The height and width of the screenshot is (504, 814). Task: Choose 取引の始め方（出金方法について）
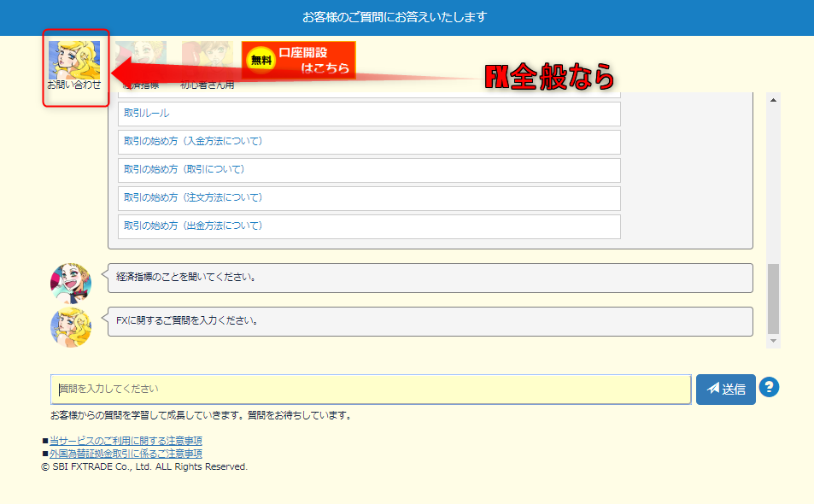[369, 226]
